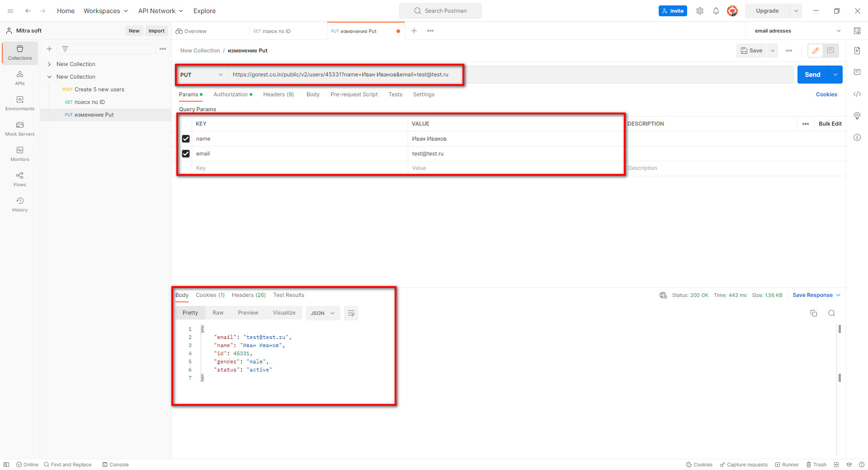868x470 pixels.
Task: Open the HTTP method dropdown showing PUT
Action: [202, 75]
